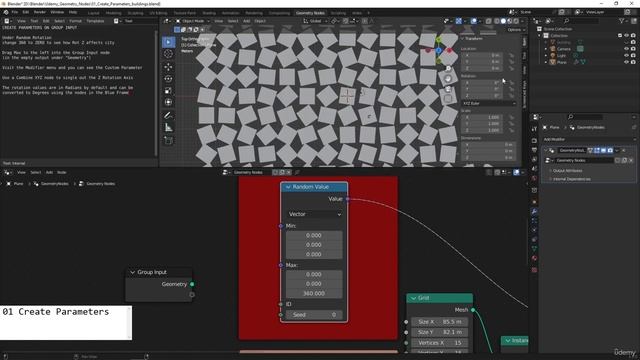
Task: Open the Tool properties tab icon
Action: point(534,129)
